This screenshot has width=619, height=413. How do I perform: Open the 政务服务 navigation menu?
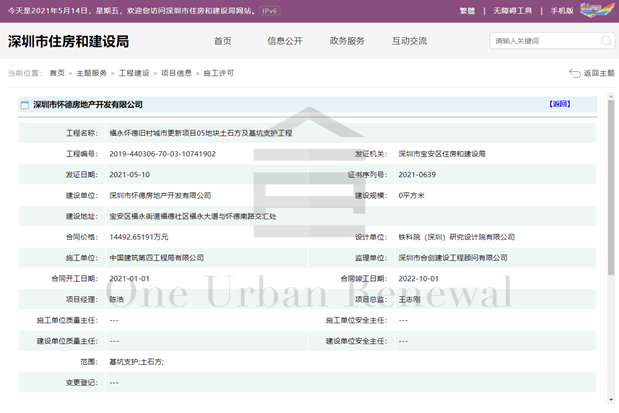coord(347,41)
